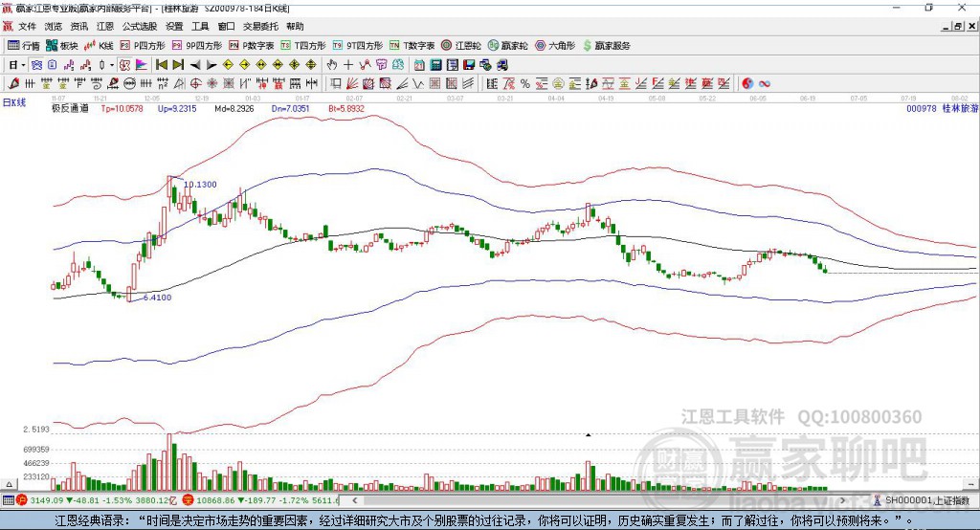Viewport: 980px width, 530px height.
Task: Click the radiating starburst tool icon
Action: tap(212, 84)
